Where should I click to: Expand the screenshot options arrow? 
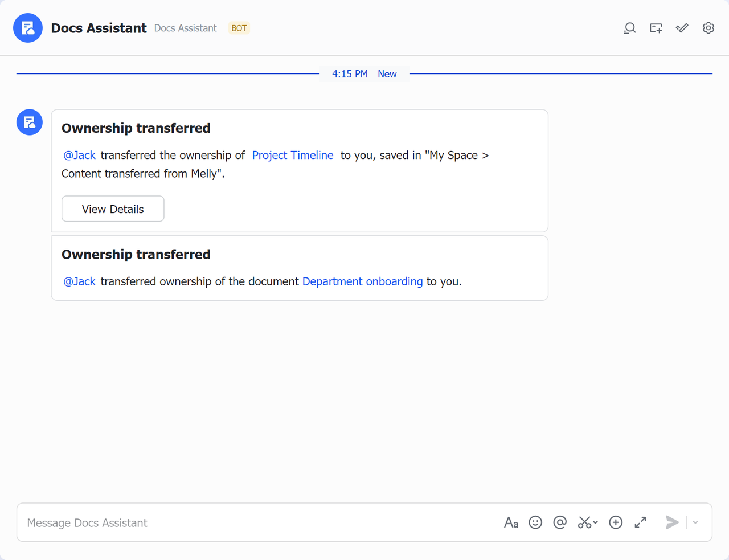(x=595, y=522)
